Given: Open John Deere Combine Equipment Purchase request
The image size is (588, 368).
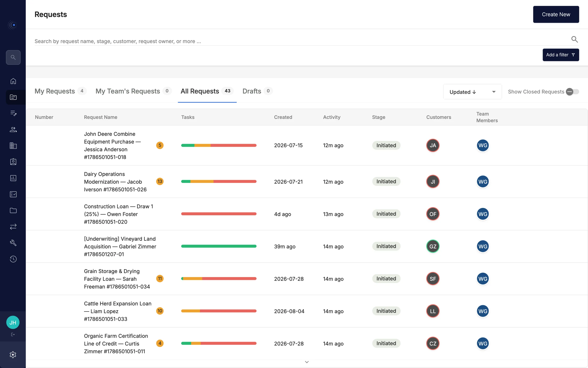Looking at the screenshot, I should (x=112, y=145).
